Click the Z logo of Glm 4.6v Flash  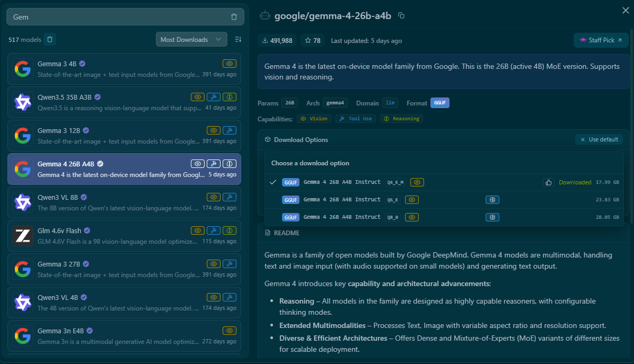click(x=23, y=236)
